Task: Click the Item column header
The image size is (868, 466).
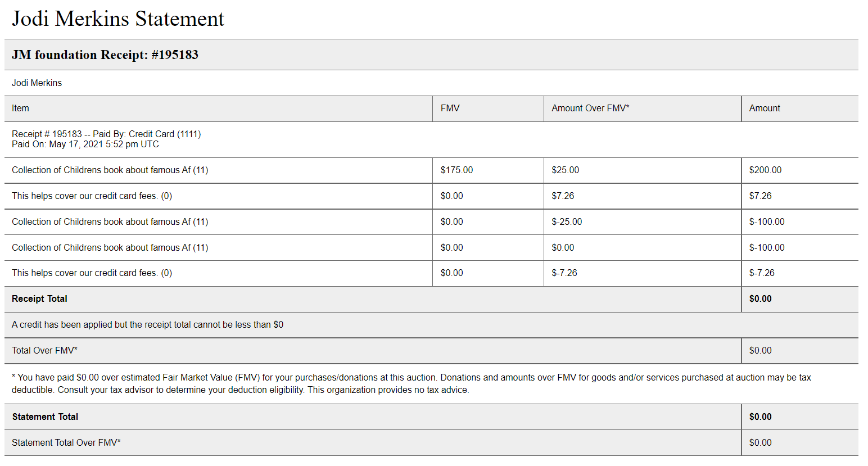Action: (x=20, y=108)
